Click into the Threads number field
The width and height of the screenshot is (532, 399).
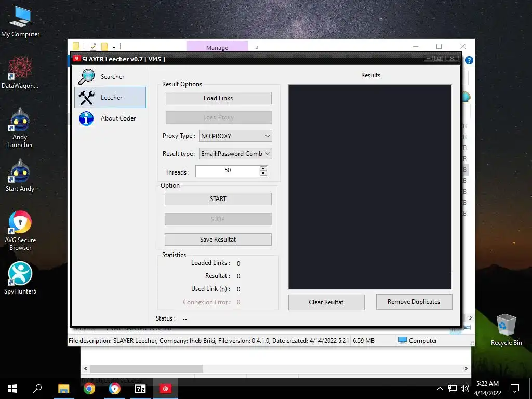pos(228,170)
